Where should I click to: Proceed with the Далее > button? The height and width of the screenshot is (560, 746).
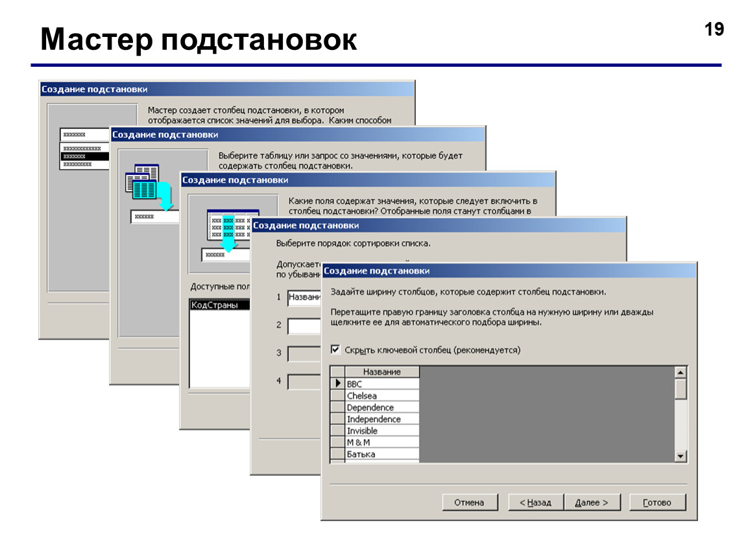tap(592, 502)
